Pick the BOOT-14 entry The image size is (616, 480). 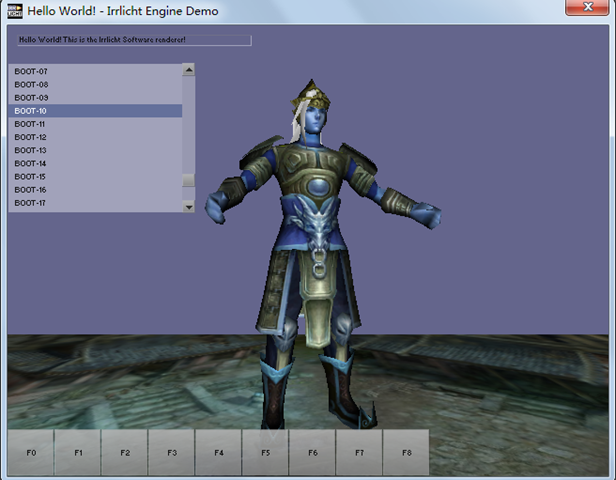(95, 163)
